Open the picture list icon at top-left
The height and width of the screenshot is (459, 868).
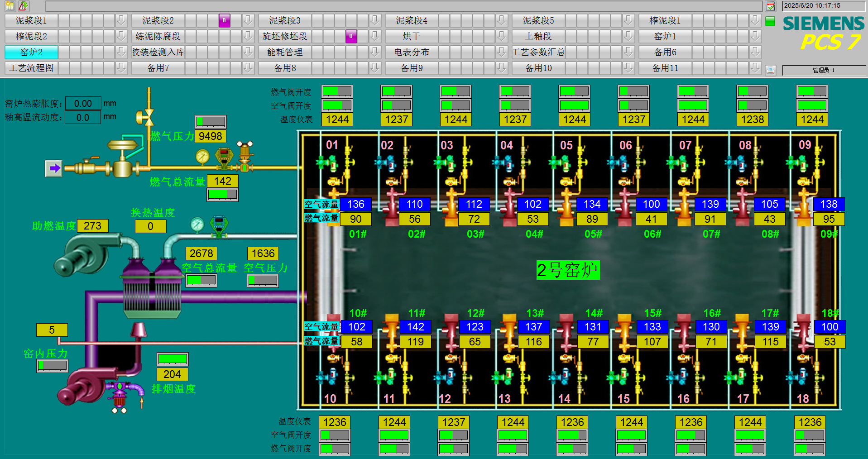[x=10, y=6]
